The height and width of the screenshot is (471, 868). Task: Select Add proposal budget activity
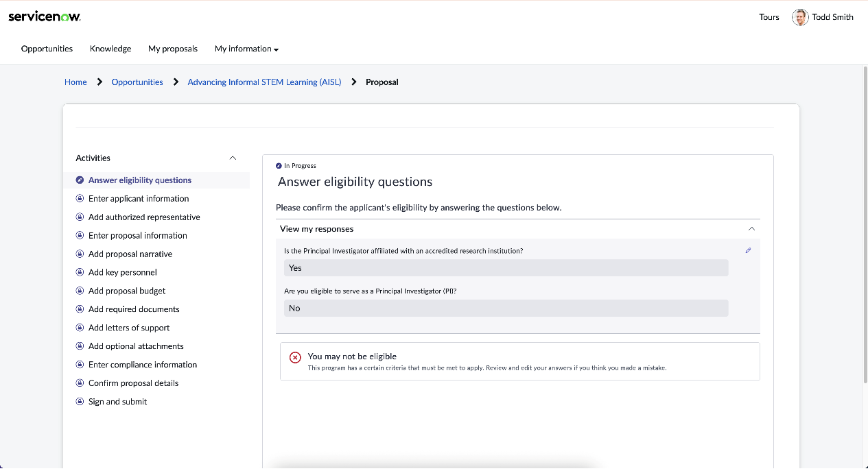click(x=127, y=291)
